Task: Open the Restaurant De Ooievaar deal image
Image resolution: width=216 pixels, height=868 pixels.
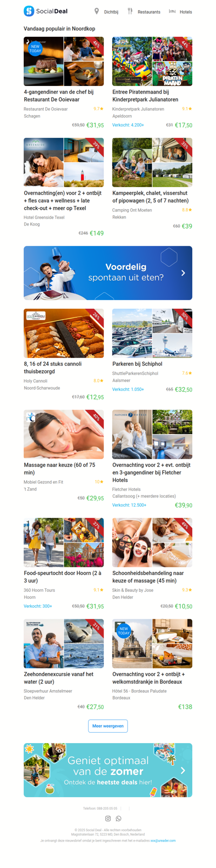Action: (64, 61)
